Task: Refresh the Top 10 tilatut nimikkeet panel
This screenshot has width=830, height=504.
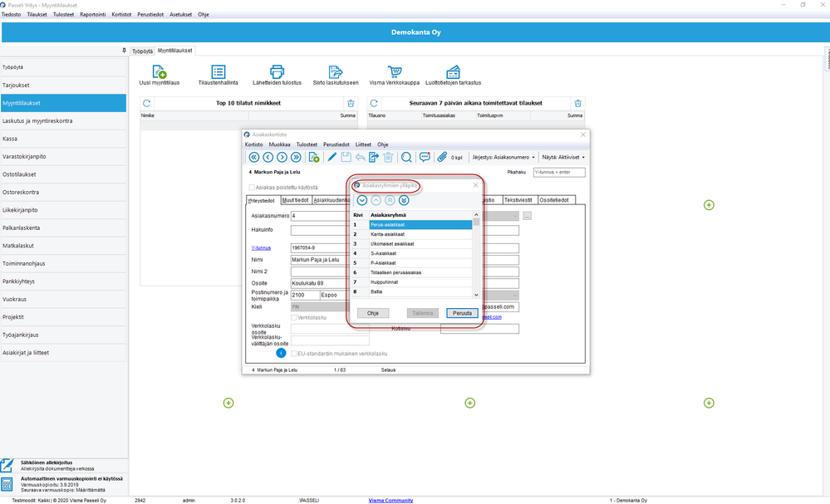Action: pos(147,104)
